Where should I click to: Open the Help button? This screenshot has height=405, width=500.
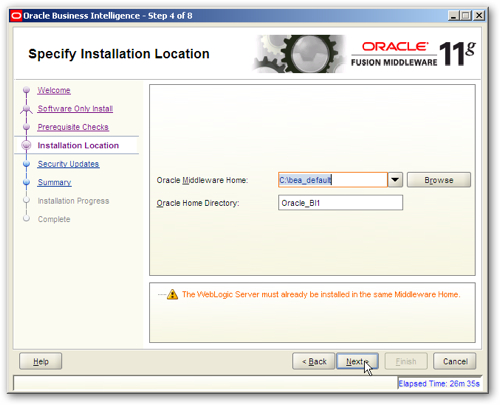click(x=41, y=361)
